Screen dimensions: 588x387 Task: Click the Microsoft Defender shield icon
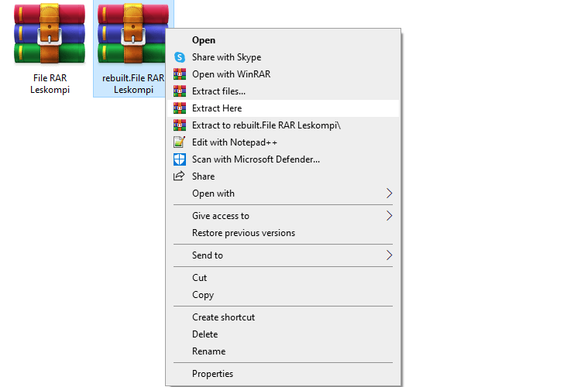pos(180,159)
